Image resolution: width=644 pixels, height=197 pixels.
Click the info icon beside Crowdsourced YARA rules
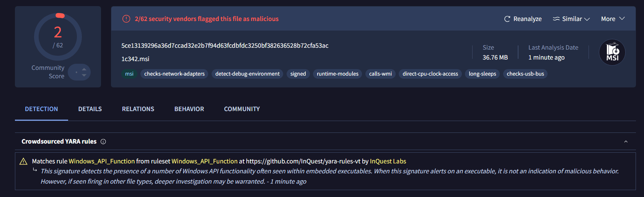pyautogui.click(x=103, y=142)
